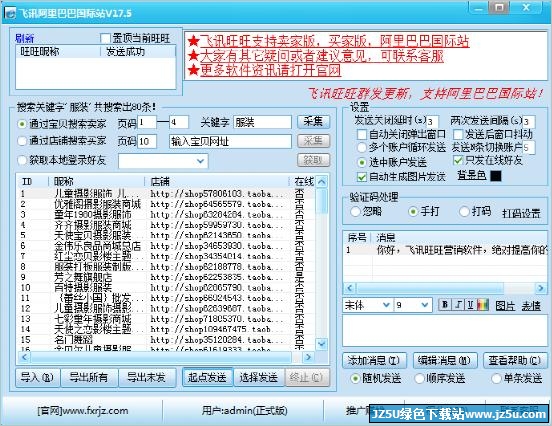Open the 宋体 font family dropdown

[386, 305]
